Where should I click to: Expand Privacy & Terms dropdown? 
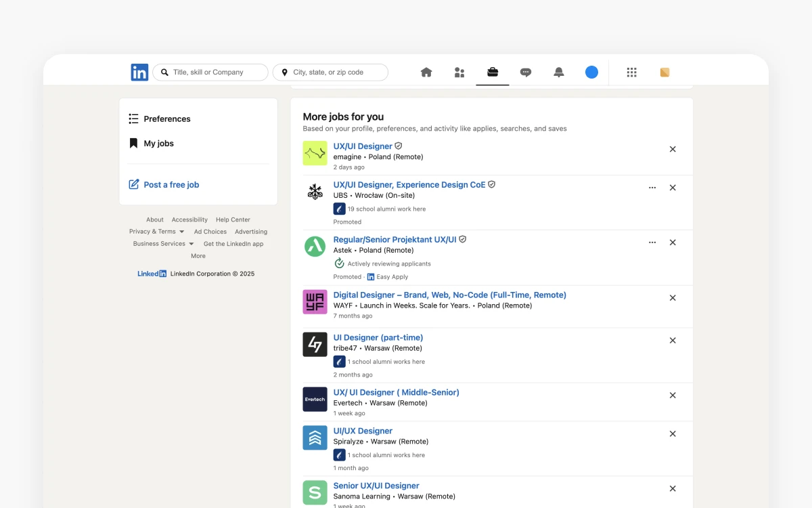point(156,232)
